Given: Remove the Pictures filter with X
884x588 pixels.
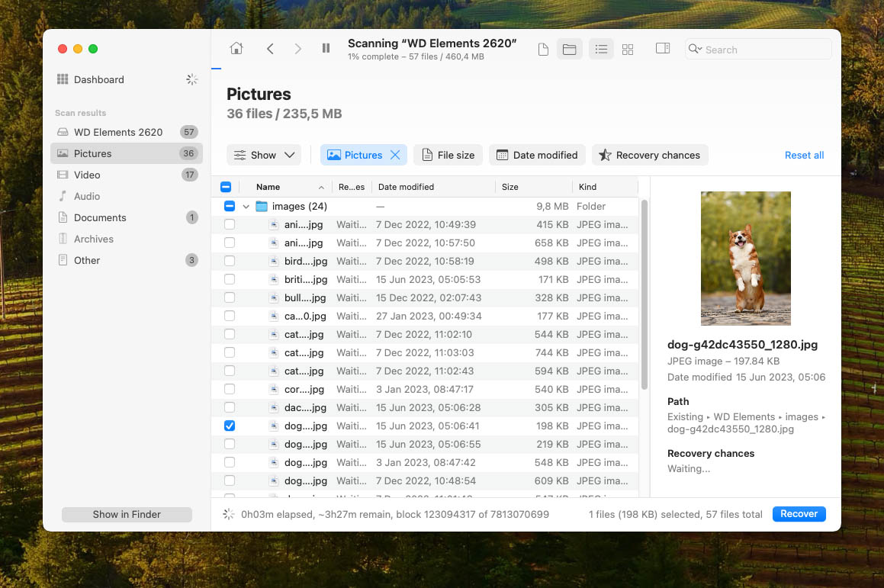Looking at the screenshot, I should [395, 155].
